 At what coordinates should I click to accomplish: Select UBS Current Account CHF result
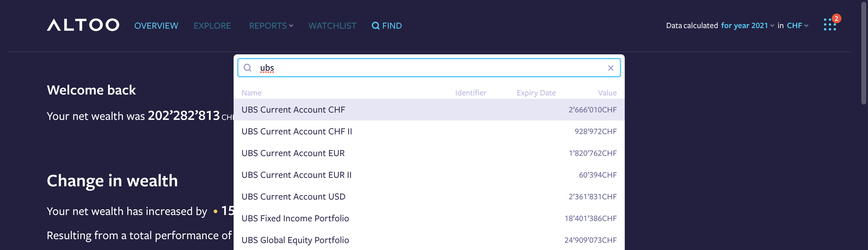[293, 110]
